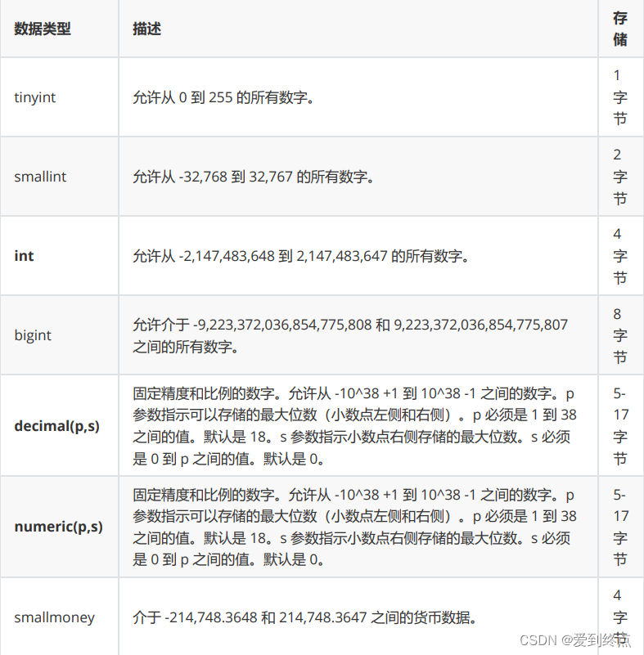This screenshot has width=644, height=655.
Task: Click the 4 字节 storage cell in int row
Action: point(620,256)
